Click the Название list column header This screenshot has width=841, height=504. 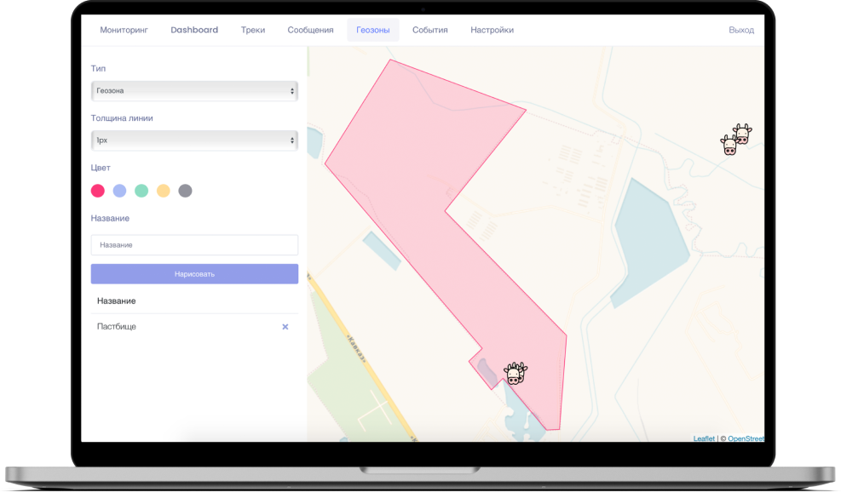[117, 301]
